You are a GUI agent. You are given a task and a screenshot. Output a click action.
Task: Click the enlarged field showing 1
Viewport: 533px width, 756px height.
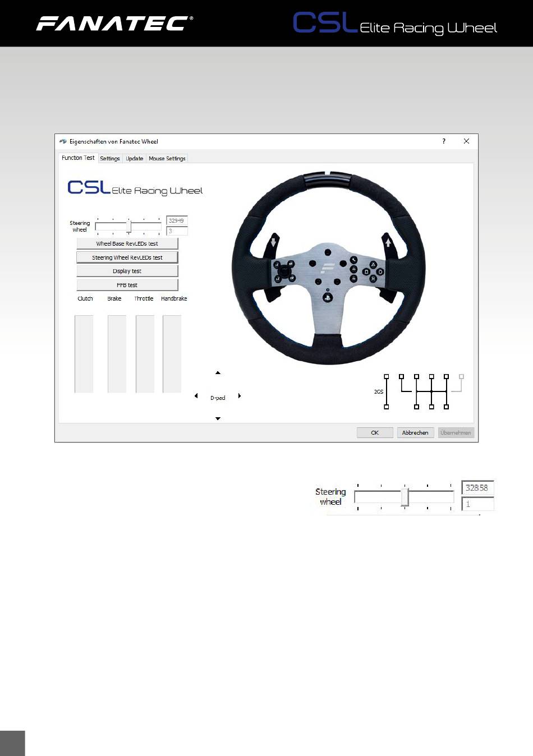[477, 504]
